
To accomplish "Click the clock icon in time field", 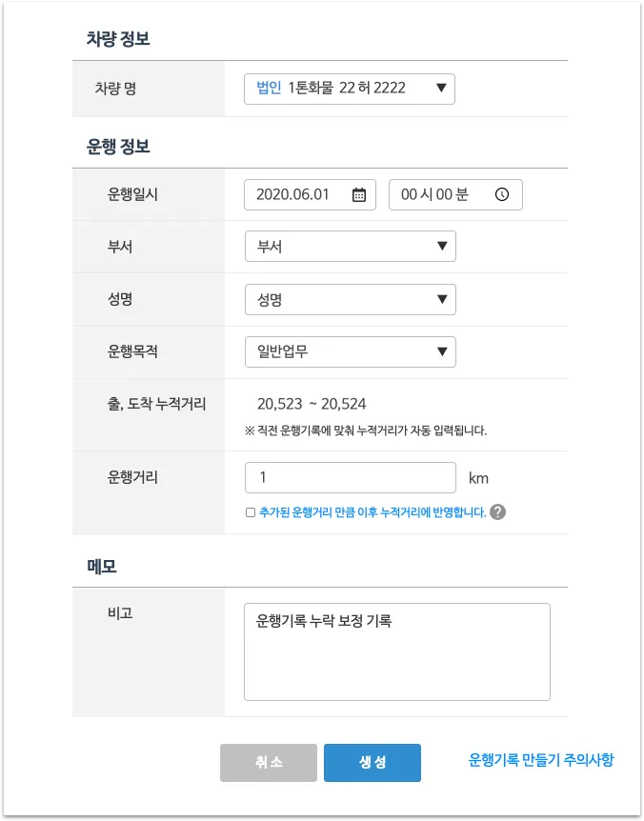I will coord(502,194).
